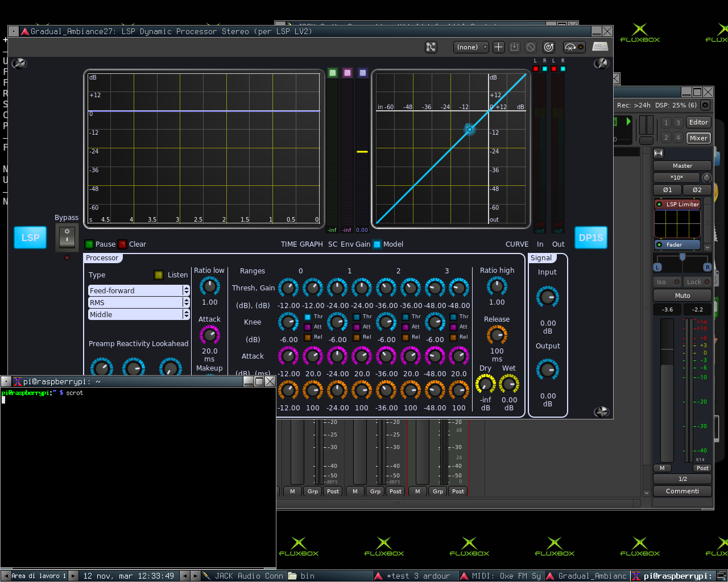Toggle phase invert Ø2 on Master
This screenshot has width=728, height=582.
tap(697, 190)
